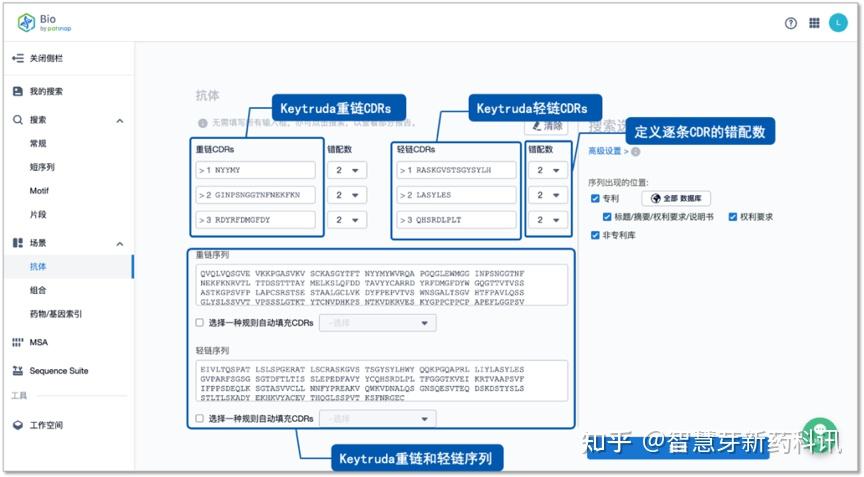Open rule dropdown under light chain sequence
This screenshot has height=477, width=864.
(377, 419)
